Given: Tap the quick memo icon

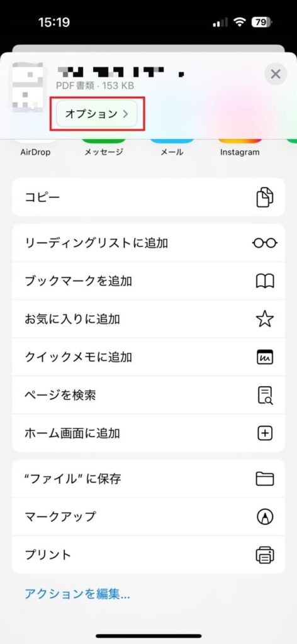Looking at the screenshot, I should coord(264,357).
